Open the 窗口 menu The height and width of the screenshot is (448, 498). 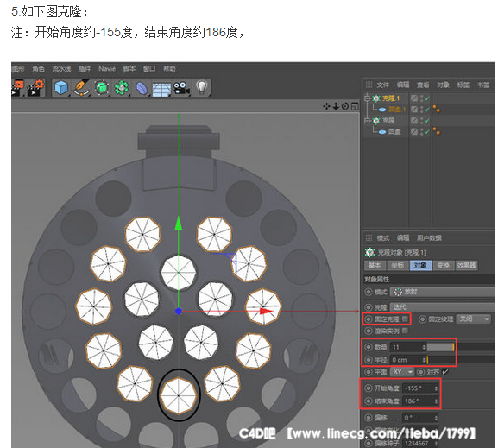(149, 69)
